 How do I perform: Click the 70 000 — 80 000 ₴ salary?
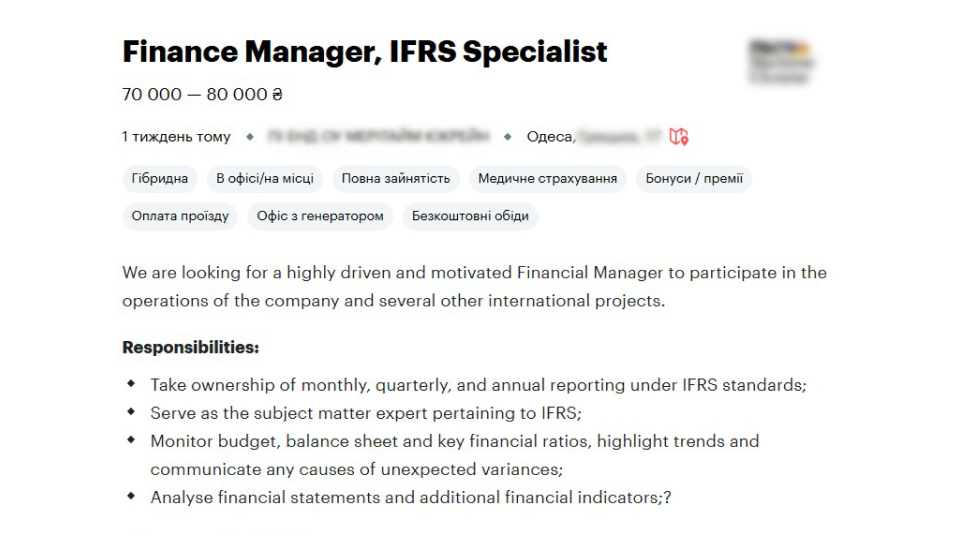coord(202,95)
